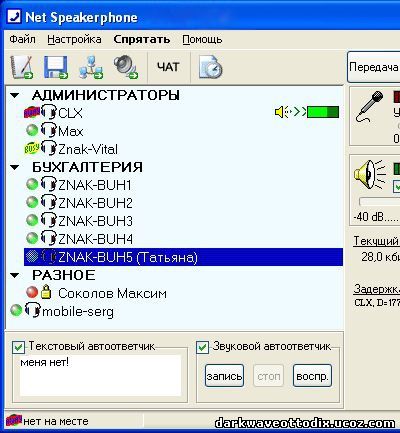Click the Net Speakerphone title bar icon
Image resolution: width=400 pixels, height=433 pixels.
tap(14, 16)
